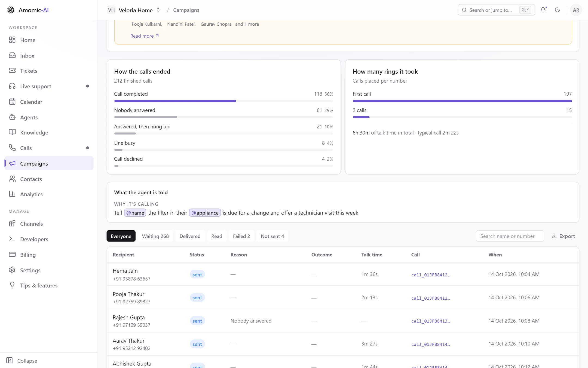Image resolution: width=588 pixels, height=368 pixels.
Task: Open Hema Jain's call_01JFB8412 link
Action: pos(430,275)
